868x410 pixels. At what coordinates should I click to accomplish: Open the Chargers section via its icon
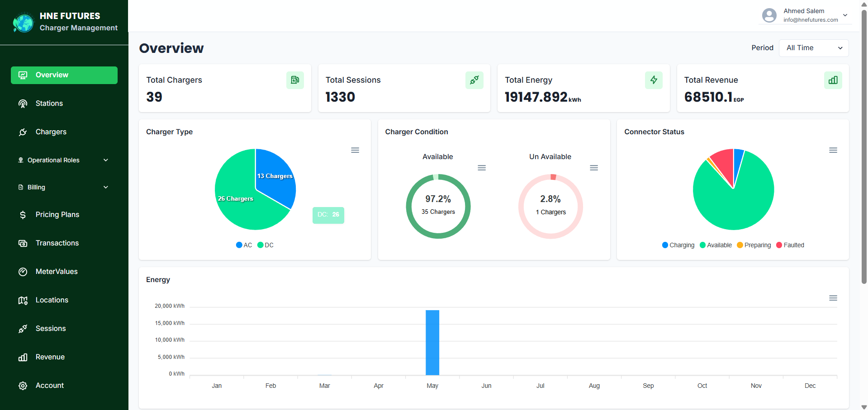click(x=23, y=132)
